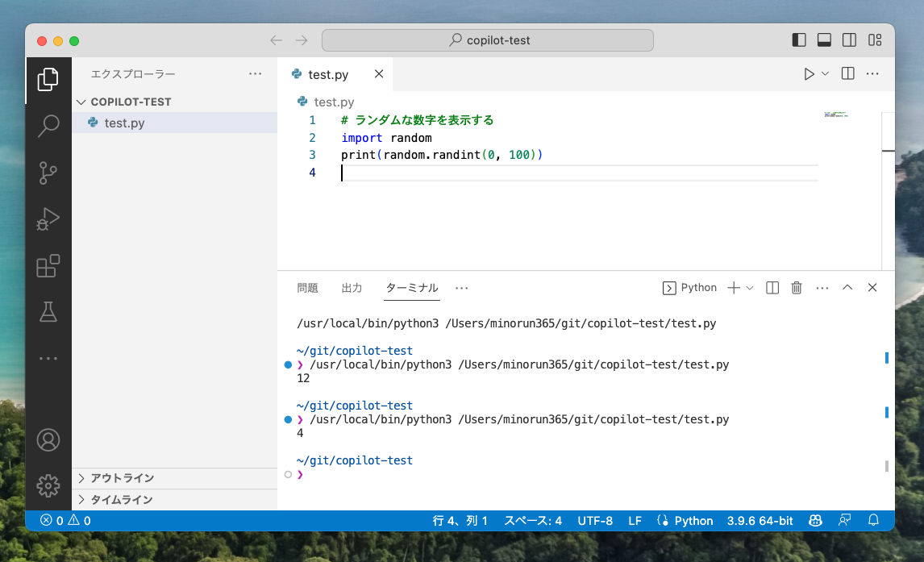Toggle the bottom panel visibility
Viewport: 924px width, 562px height.
pyautogui.click(x=824, y=40)
